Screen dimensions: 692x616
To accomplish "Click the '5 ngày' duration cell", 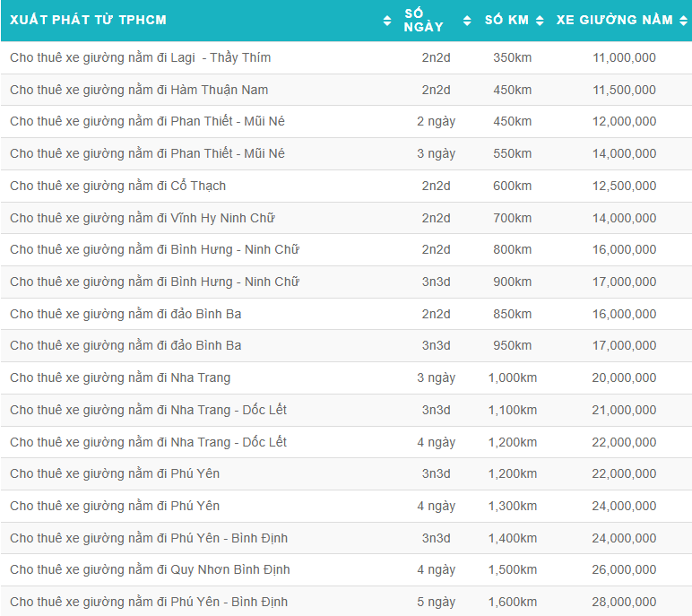I will pyautogui.click(x=436, y=602).
